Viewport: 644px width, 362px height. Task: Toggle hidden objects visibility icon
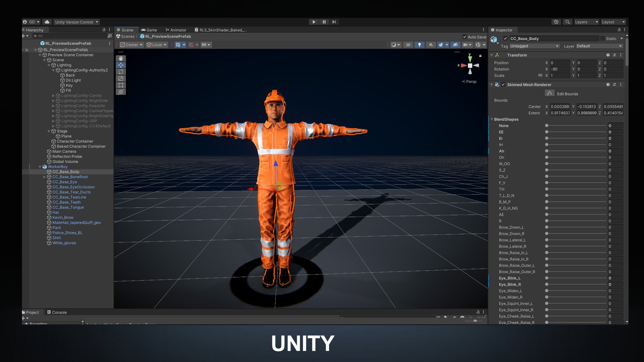(x=455, y=45)
